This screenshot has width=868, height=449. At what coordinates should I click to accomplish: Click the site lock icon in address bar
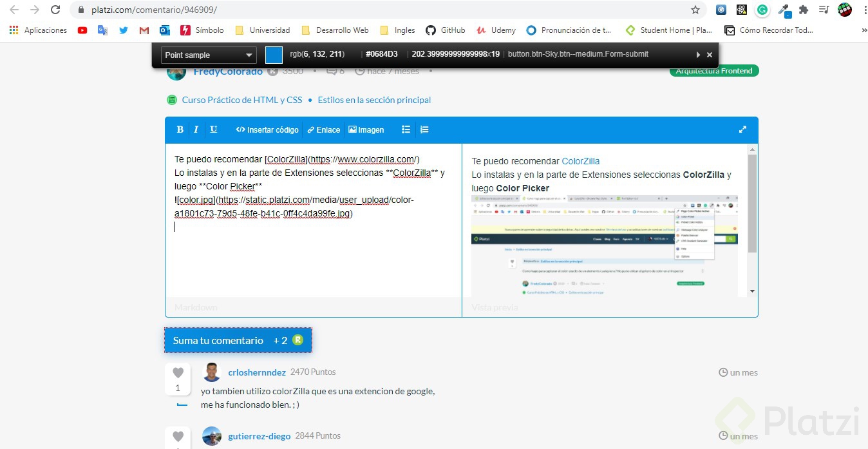(x=81, y=10)
